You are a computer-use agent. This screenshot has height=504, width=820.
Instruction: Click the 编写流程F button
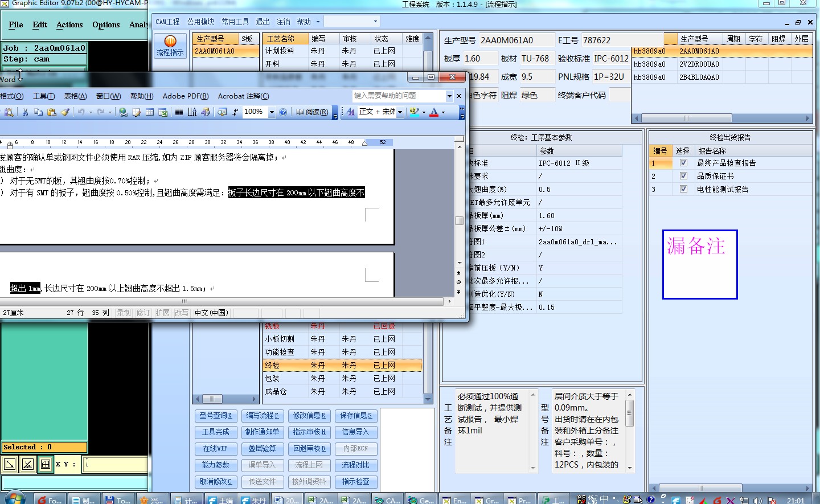pos(262,416)
